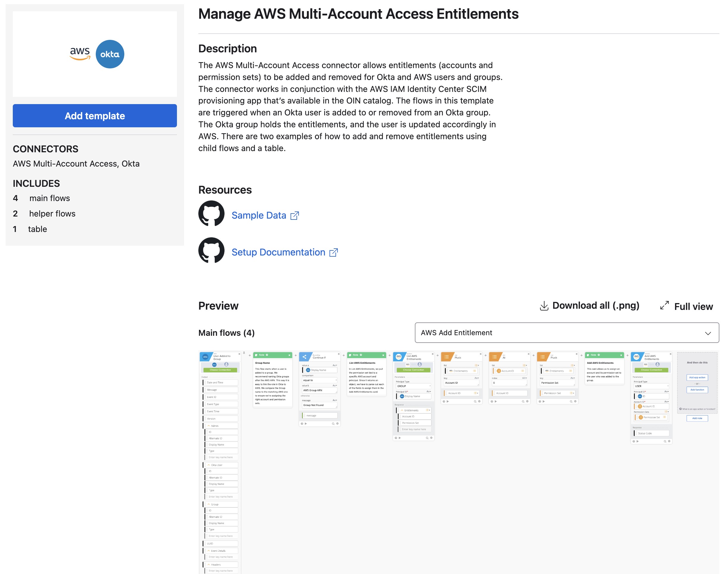
Task: Click Add app action in preview
Action: [x=697, y=377]
